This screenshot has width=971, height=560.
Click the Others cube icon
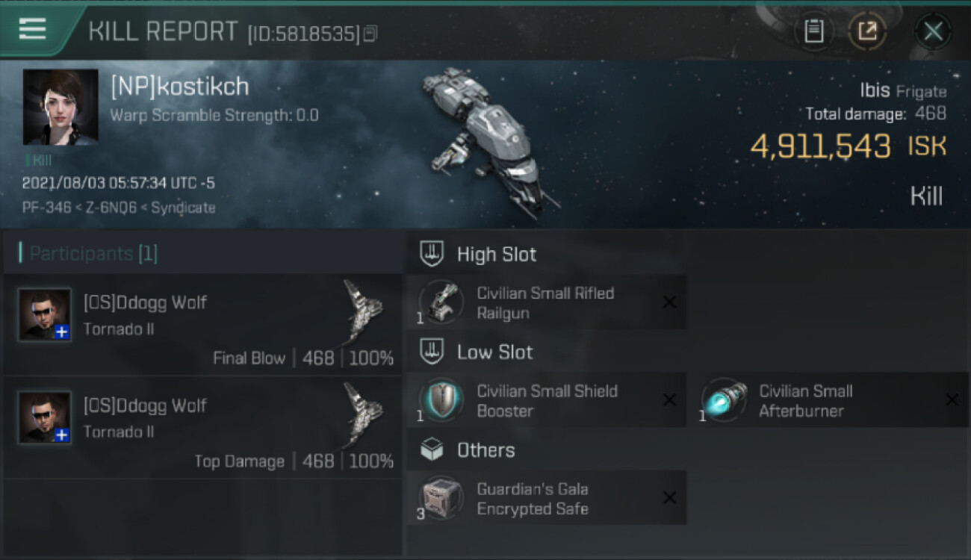(432, 449)
